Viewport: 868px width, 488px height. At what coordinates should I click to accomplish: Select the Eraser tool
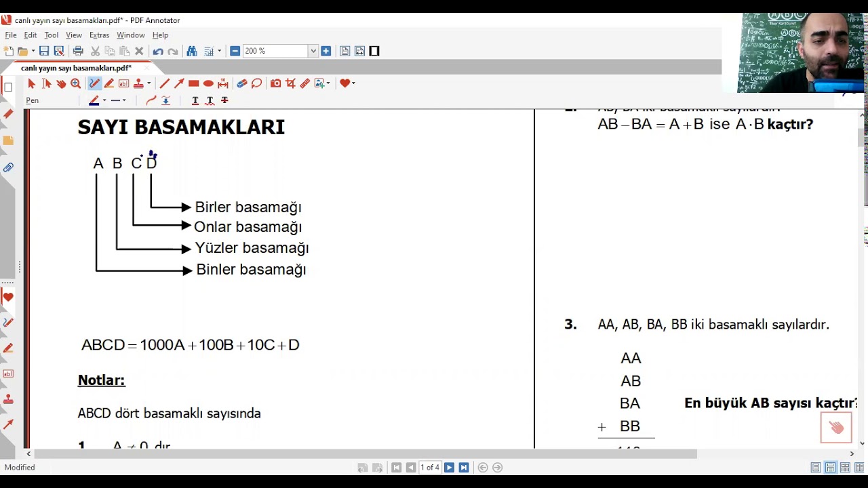click(241, 83)
